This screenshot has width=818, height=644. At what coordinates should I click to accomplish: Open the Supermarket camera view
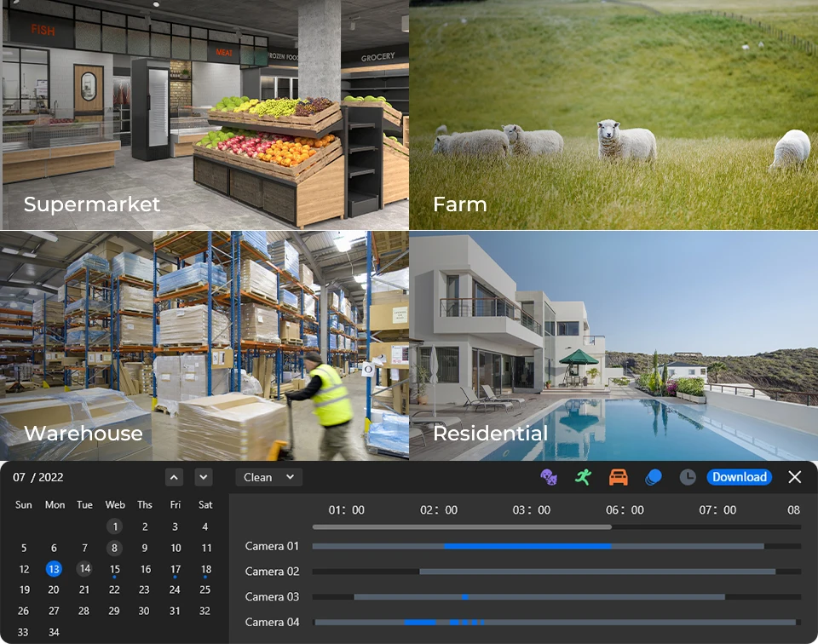point(204,115)
